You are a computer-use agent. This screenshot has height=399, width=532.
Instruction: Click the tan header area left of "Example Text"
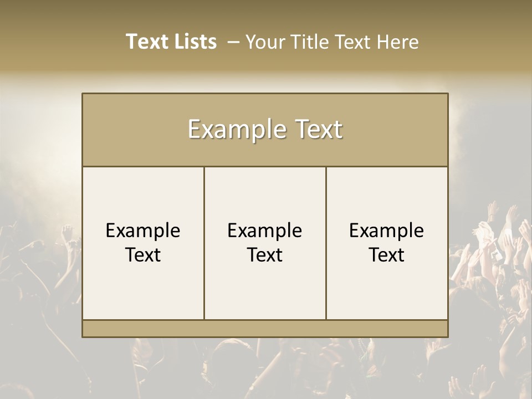pos(133,130)
